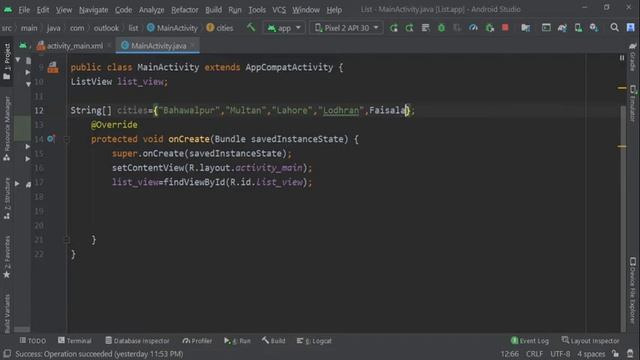Collapse the top project tree arrow

click(x=18, y=60)
